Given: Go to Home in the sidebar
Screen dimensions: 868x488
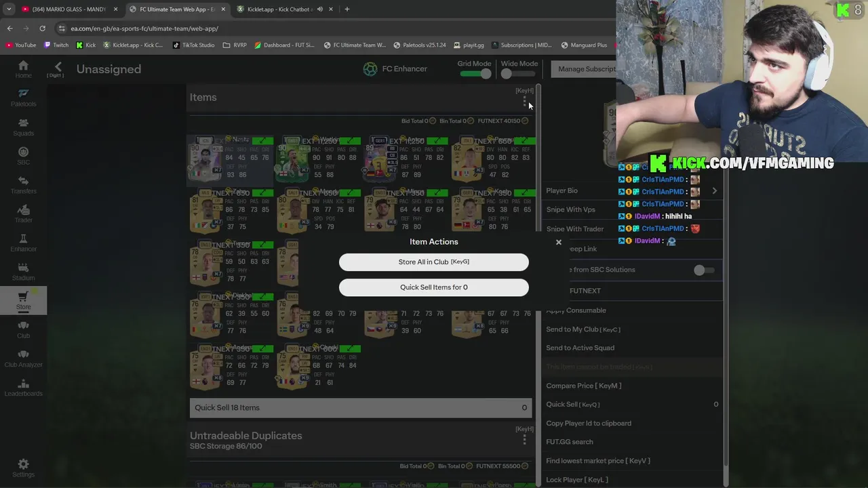Looking at the screenshot, I should tap(23, 69).
